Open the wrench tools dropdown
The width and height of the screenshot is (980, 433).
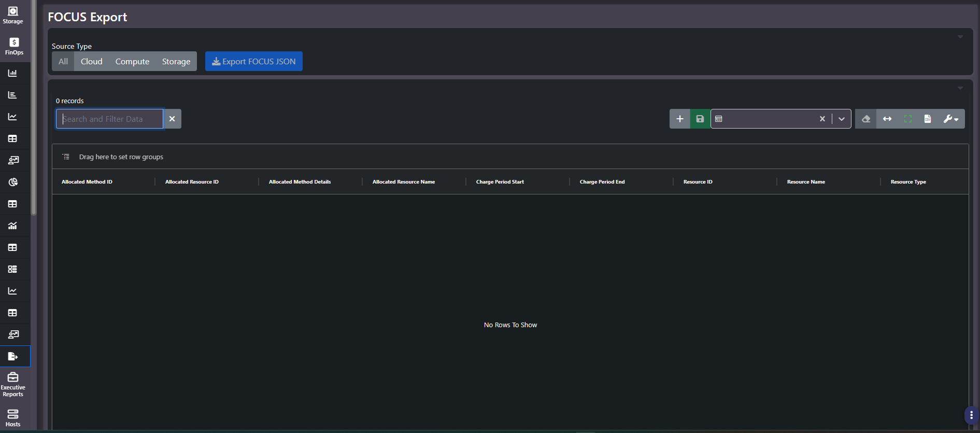pos(951,119)
